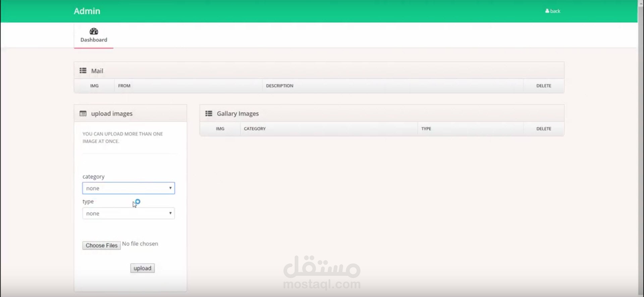644x297 pixels.
Task: Click the Choose Files button
Action: point(102,245)
